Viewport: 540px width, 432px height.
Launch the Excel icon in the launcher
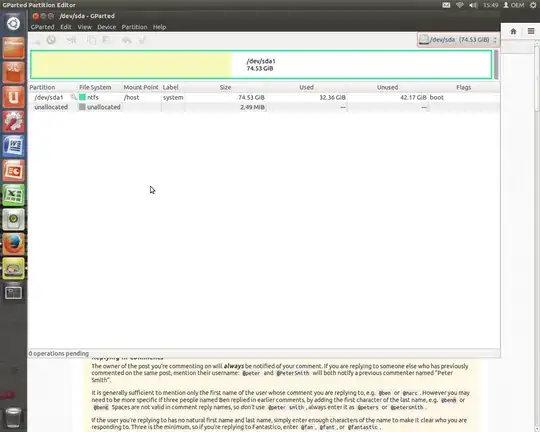pos(13,195)
